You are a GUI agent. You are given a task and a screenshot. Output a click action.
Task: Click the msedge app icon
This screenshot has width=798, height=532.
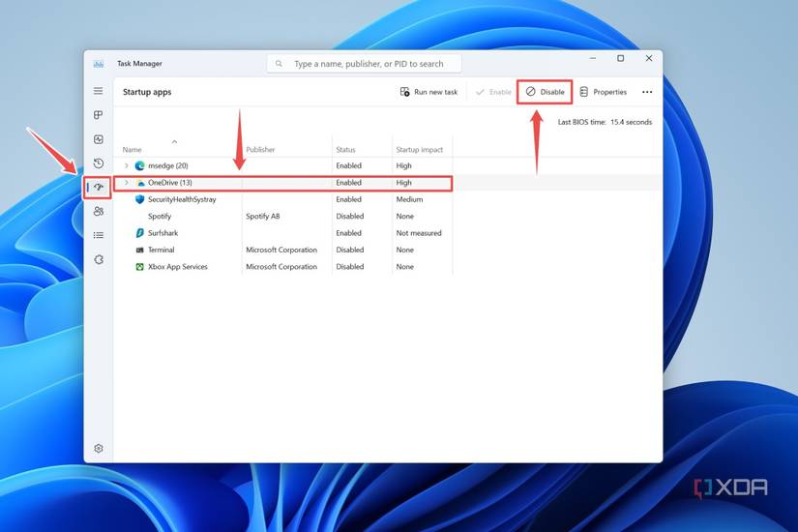(139, 166)
